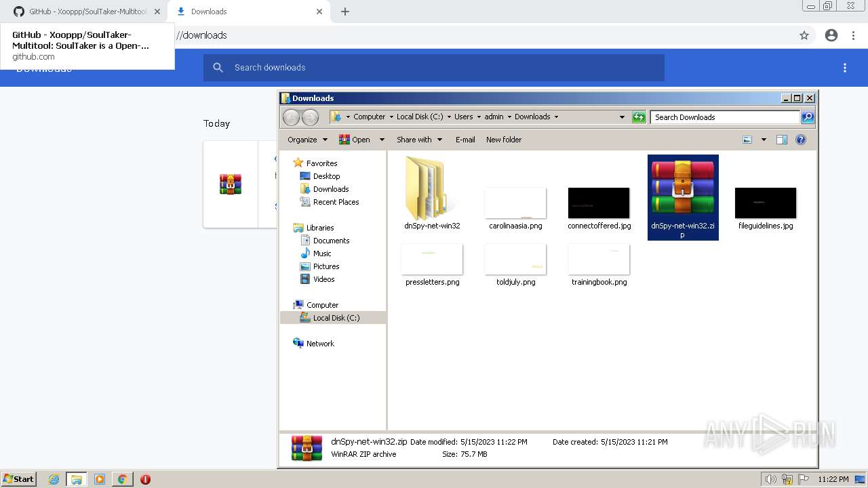Click the volume speaker tray icon
This screenshot has width=868, height=488.
[770, 479]
